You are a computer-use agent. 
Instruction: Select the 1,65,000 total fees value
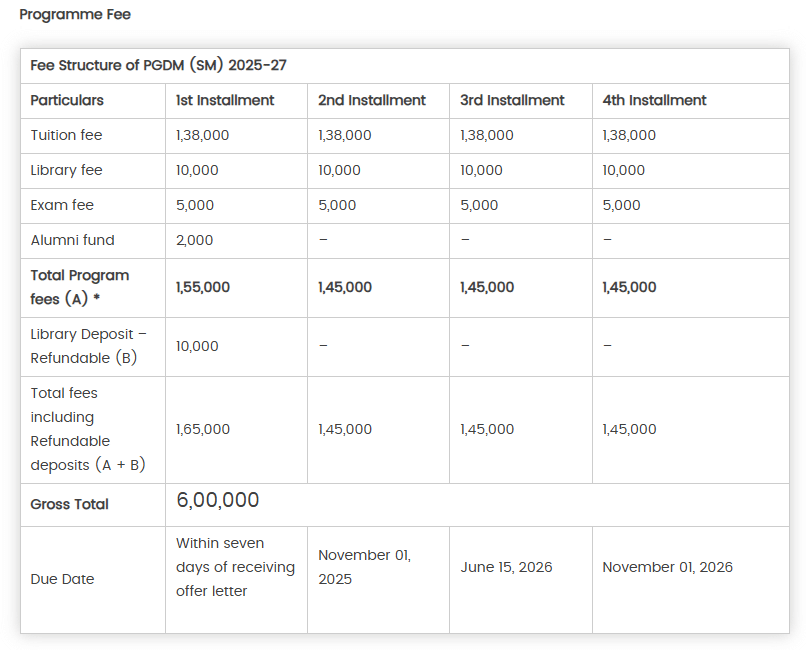[203, 429]
